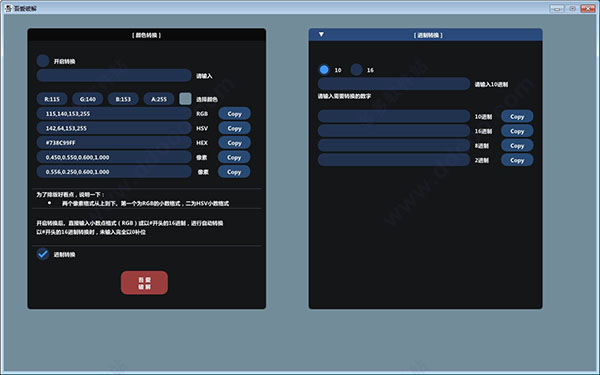Copy the 0.450,0.550,0.600,1.000 value
This screenshot has height=375, width=600.
coord(234,157)
